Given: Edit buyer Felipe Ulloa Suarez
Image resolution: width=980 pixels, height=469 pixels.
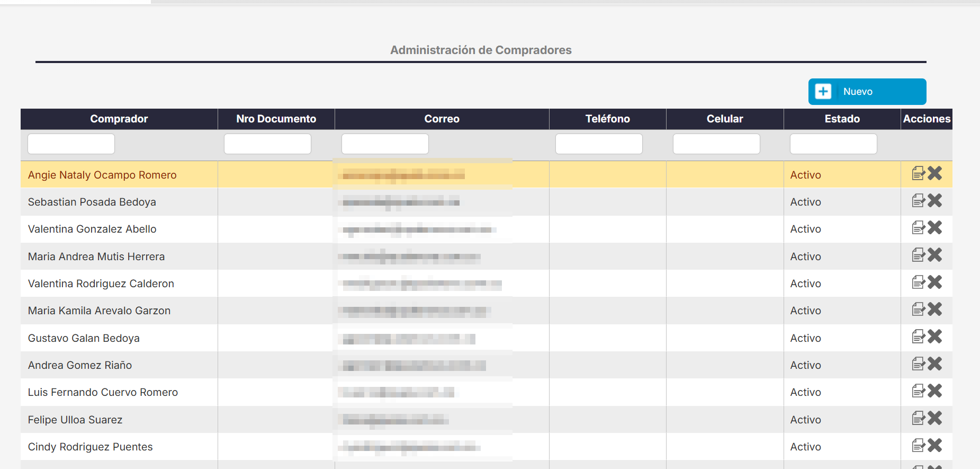Looking at the screenshot, I should [x=919, y=418].
